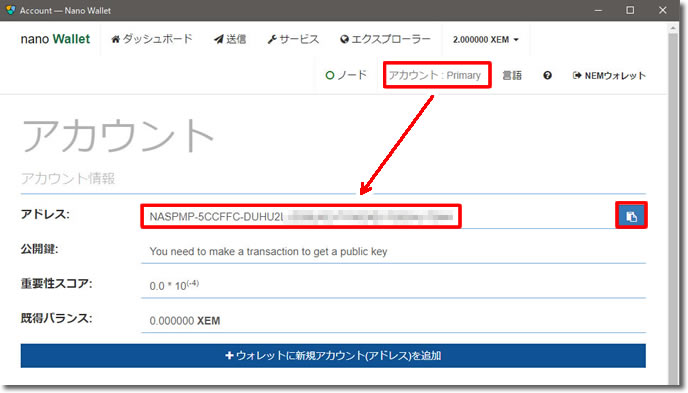Open the ノード status menu
688x393 pixels.
pos(346,75)
